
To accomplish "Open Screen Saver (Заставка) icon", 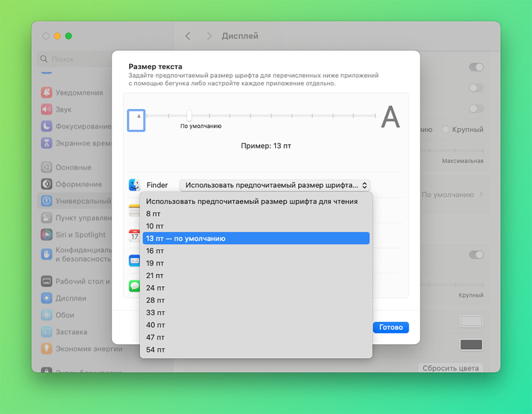I will [x=47, y=332].
